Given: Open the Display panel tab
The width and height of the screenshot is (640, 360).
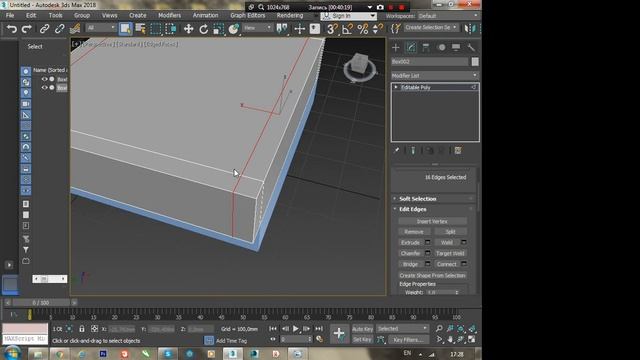Looking at the screenshot, I should [456, 47].
